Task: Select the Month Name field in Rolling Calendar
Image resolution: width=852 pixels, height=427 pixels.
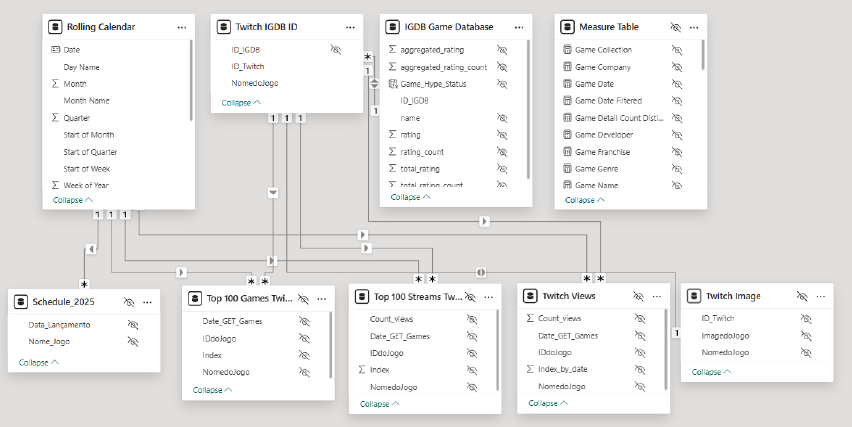Action: pos(87,100)
